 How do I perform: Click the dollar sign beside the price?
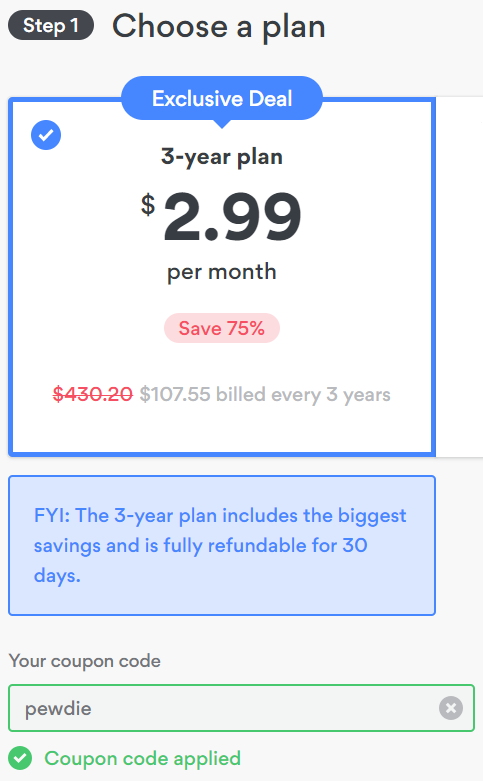(x=148, y=205)
